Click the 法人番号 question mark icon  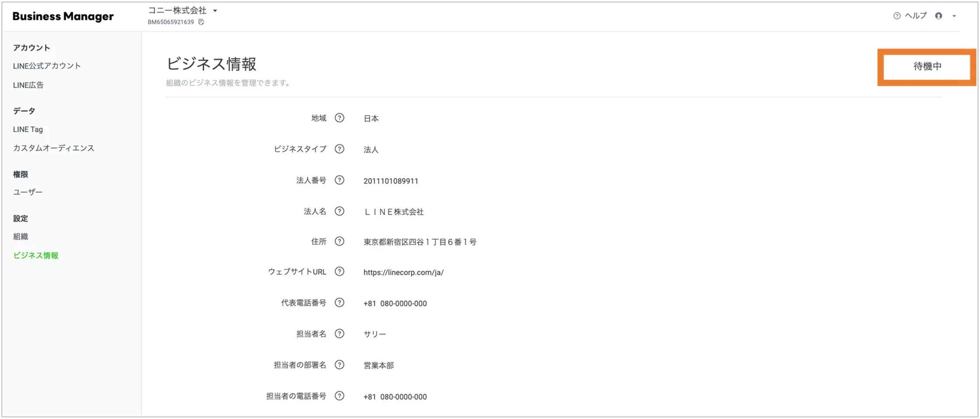pyautogui.click(x=339, y=180)
